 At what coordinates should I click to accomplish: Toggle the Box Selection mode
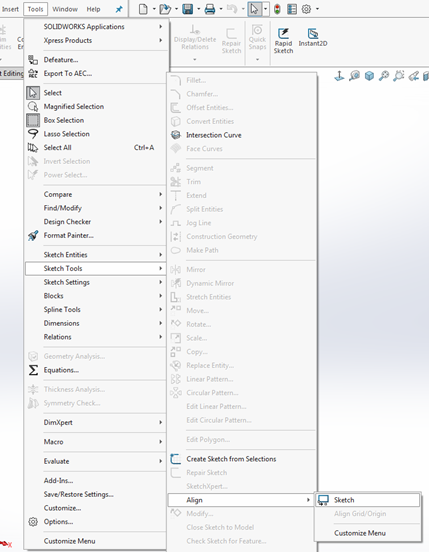[95, 120]
